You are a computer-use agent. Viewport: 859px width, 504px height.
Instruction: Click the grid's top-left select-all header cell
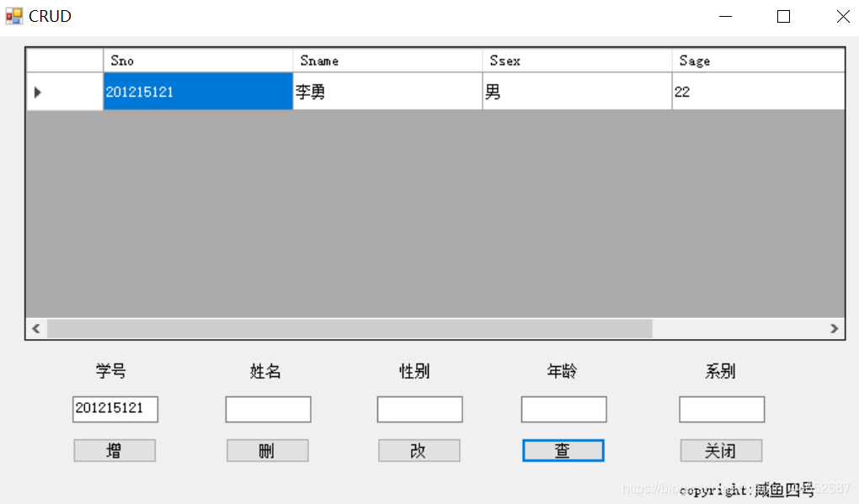click(x=65, y=61)
